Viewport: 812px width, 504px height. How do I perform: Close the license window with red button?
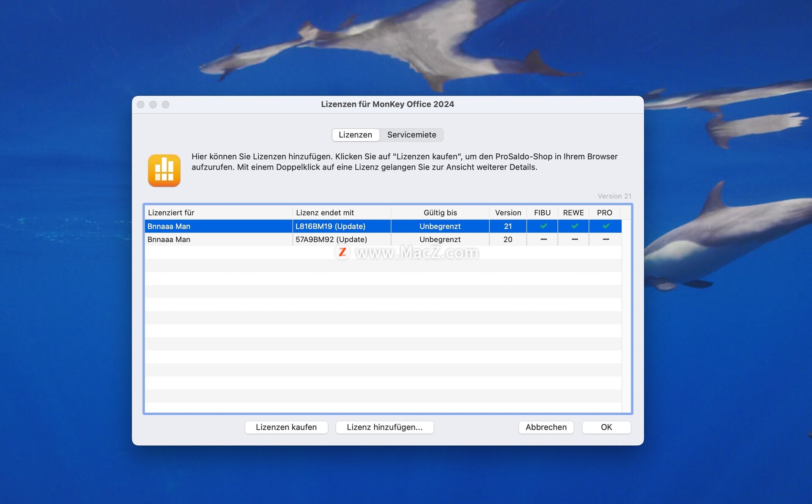click(141, 104)
